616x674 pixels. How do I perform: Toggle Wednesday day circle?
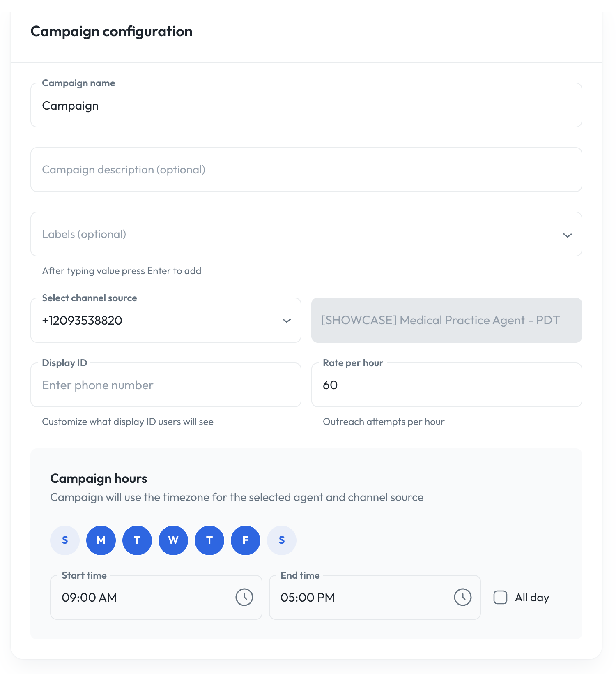173,540
